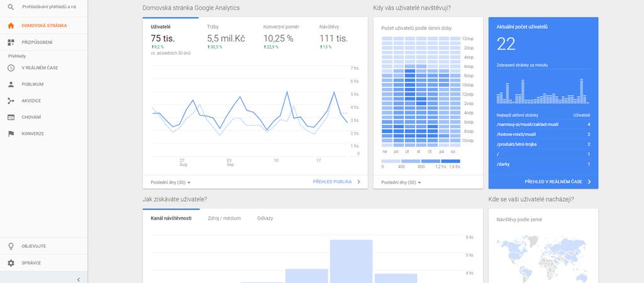Click the search magnifier icon in sidebar
Viewport: 644px width, 283px height.
click(x=11, y=7)
